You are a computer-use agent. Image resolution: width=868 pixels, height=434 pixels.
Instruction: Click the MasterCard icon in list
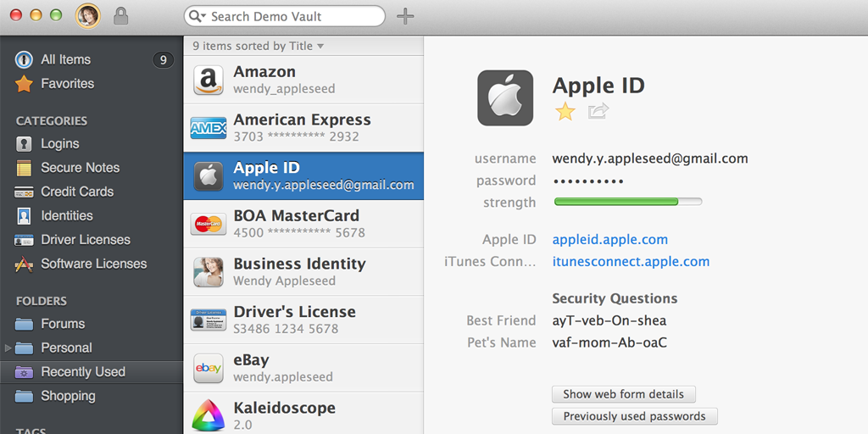(209, 224)
